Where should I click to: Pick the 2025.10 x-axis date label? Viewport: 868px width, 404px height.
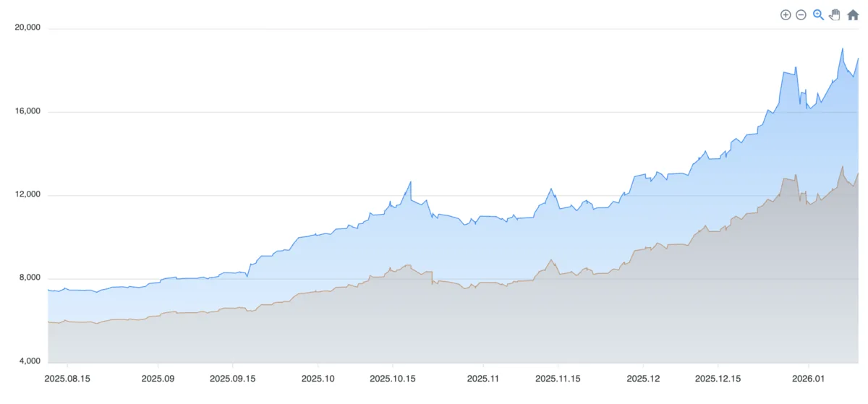point(318,378)
